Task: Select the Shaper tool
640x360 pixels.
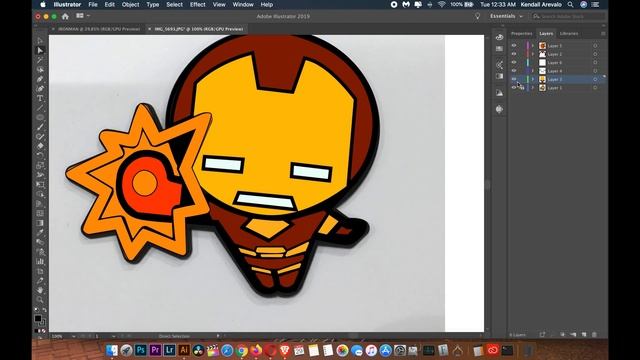Action: point(40,137)
